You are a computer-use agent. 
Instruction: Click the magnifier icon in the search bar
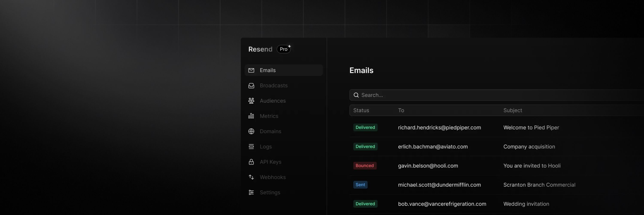pos(356,95)
